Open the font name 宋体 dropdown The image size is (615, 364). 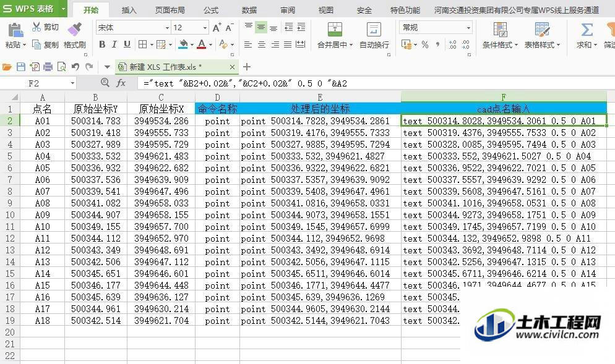coord(168,28)
